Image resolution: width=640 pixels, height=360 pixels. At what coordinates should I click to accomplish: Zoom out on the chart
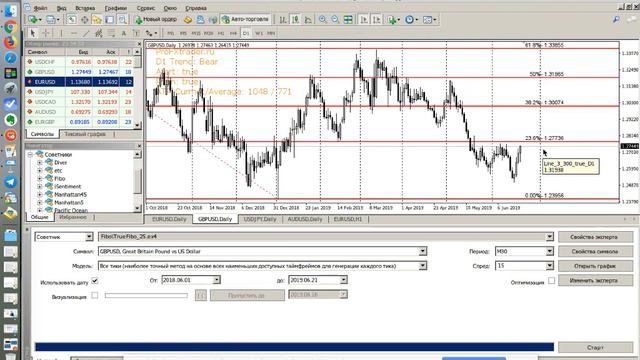pyautogui.click(x=335, y=20)
